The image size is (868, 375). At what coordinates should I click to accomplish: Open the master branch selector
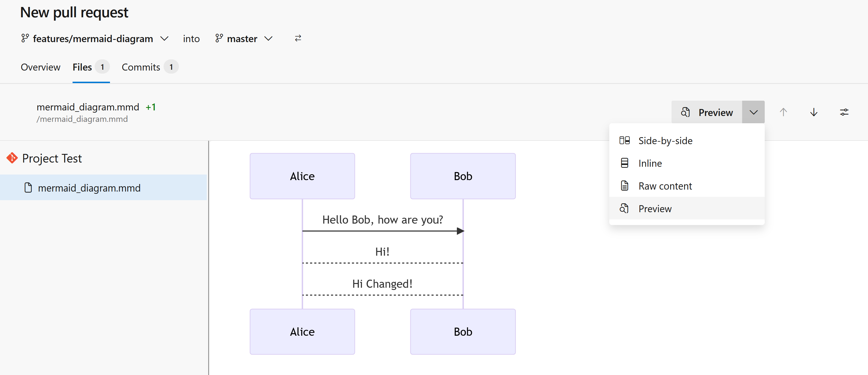268,38
